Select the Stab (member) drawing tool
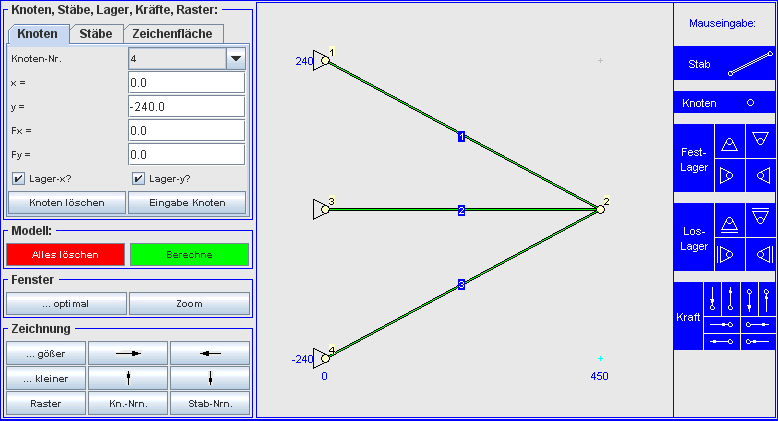 [x=724, y=64]
